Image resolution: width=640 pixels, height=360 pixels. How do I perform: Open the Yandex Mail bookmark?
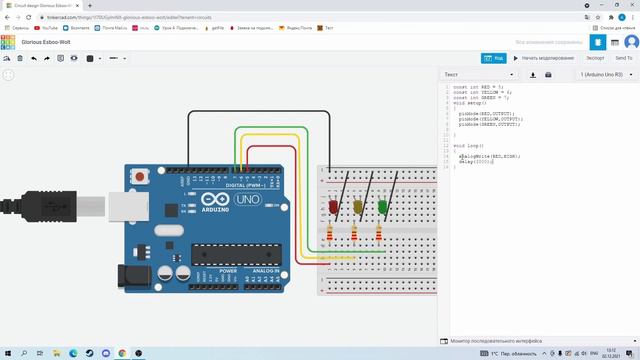[295, 28]
